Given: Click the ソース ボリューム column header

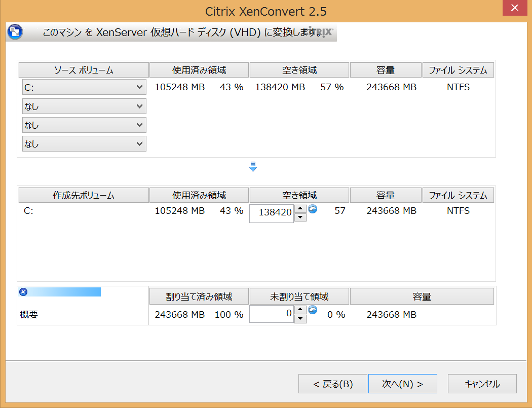Looking at the screenshot, I should (x=84, y=70).
